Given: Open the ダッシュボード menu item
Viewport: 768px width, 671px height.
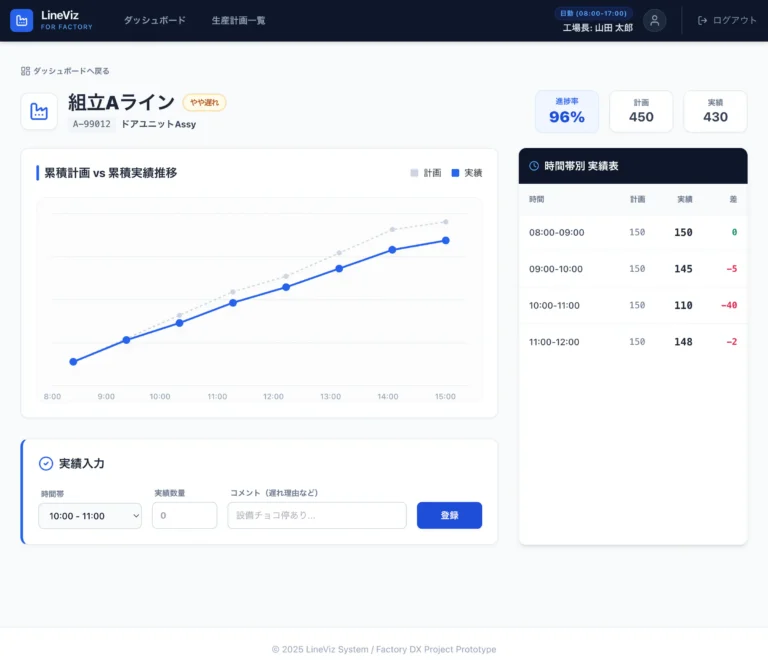Looking at the screenshot, I should click(154, 20).
